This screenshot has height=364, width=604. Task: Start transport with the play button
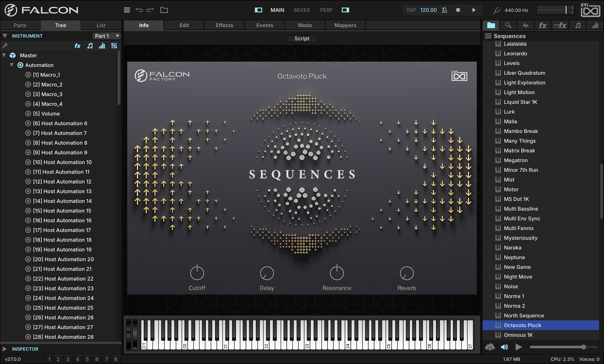[x=474, y=10]
